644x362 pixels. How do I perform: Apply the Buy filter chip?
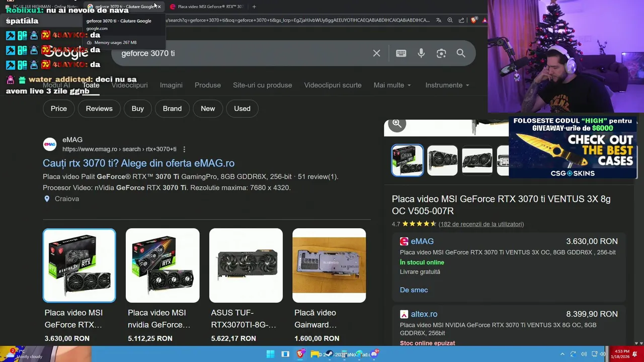coord(137,109)
